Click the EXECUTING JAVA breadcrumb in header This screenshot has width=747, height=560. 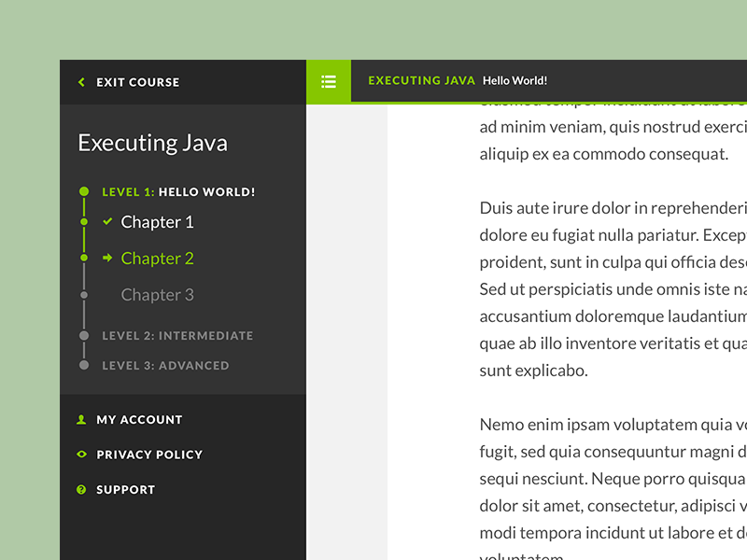click(422, 80)
